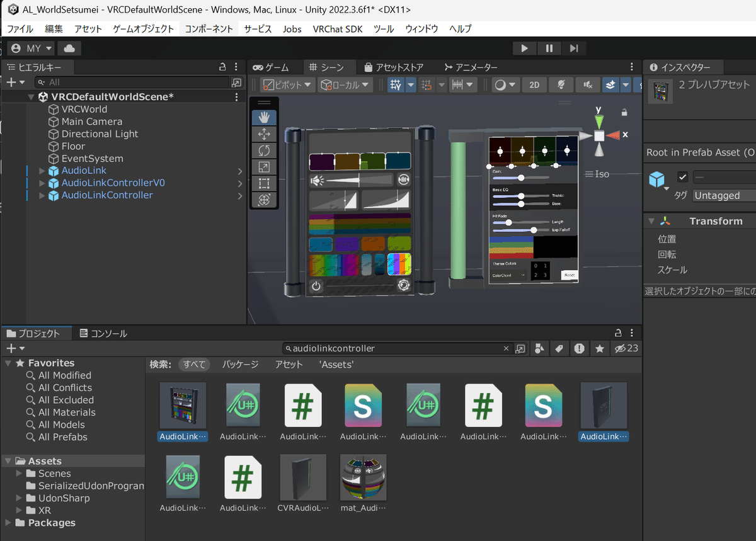Screen dimensions: 756x541
Task: Open the Project filter by label icon
Action: [559, 348]
